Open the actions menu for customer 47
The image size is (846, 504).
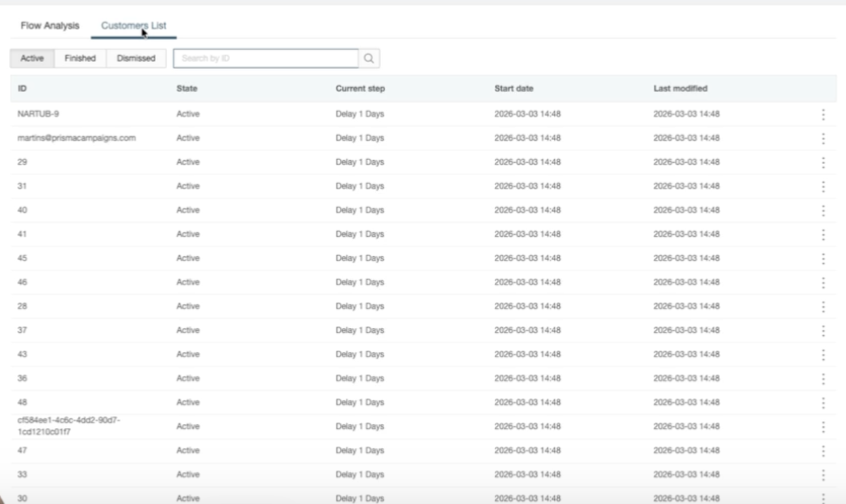pos(824,450)
